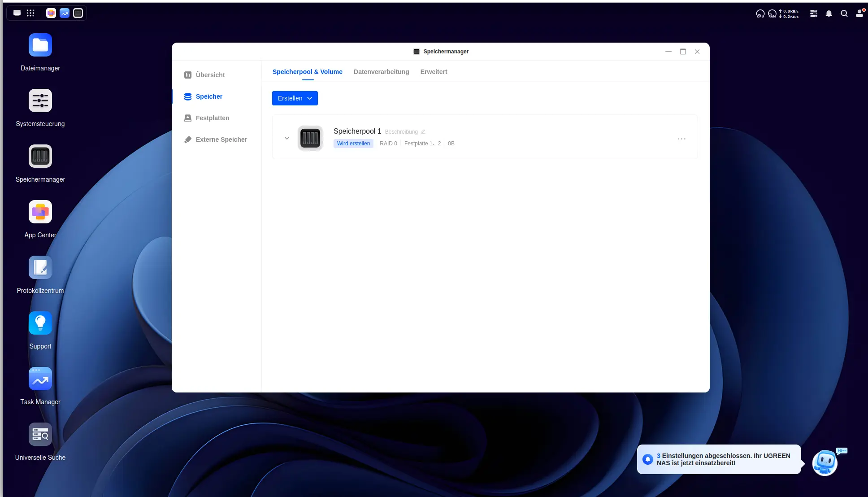Open the Dateimanager desktop icon
This screenshot has width=868, height=497.
pos(40,45)
